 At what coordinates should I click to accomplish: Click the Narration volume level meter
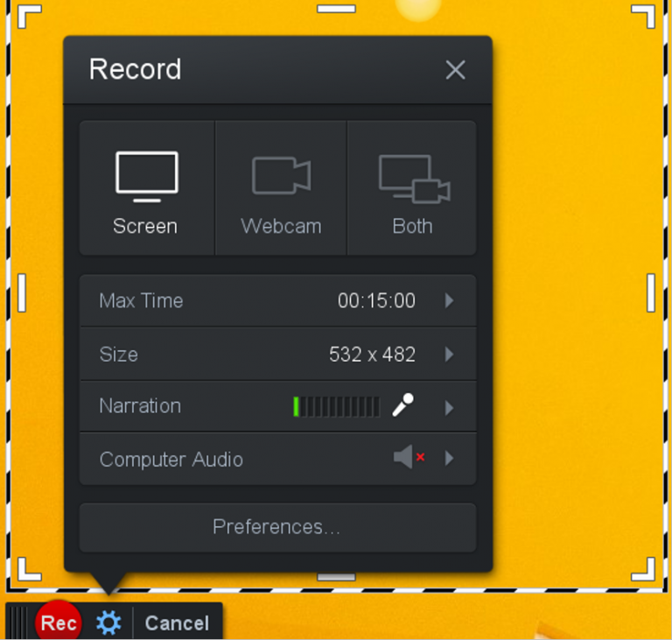336,406
